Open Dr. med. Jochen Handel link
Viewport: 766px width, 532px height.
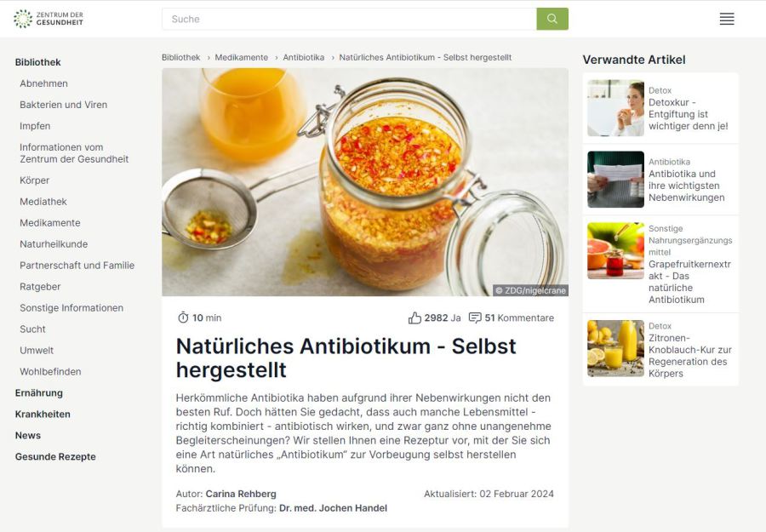333,508
